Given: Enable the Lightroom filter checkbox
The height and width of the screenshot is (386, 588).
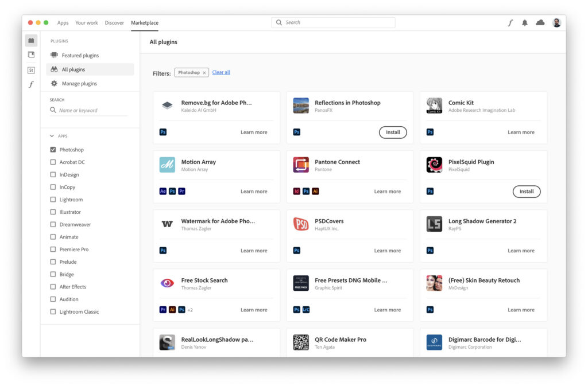Looking at the screenshot, I should (x=53, y=200).
